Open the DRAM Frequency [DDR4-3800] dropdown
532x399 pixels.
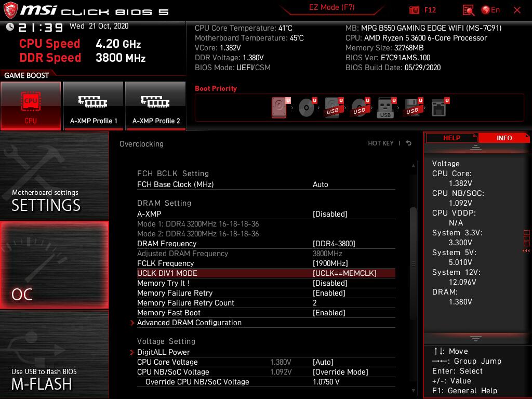pyautogui.click(x=334, y=244)
